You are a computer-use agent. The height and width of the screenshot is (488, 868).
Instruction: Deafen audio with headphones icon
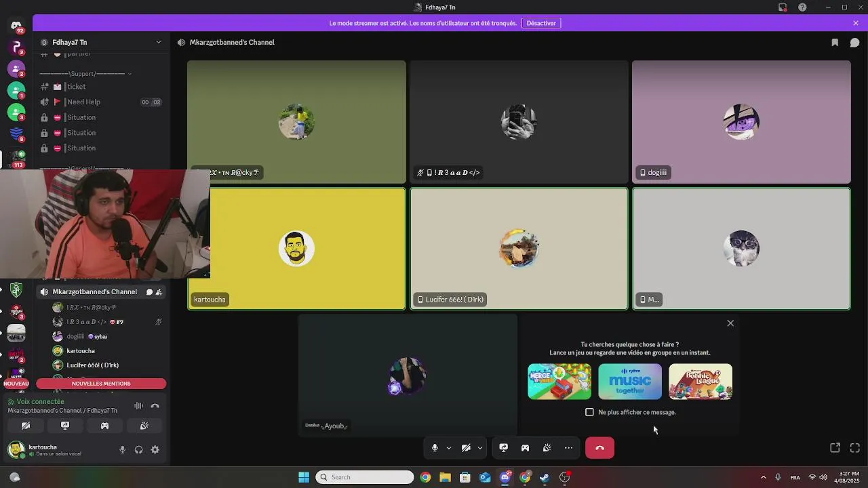[x=139, y=449]
